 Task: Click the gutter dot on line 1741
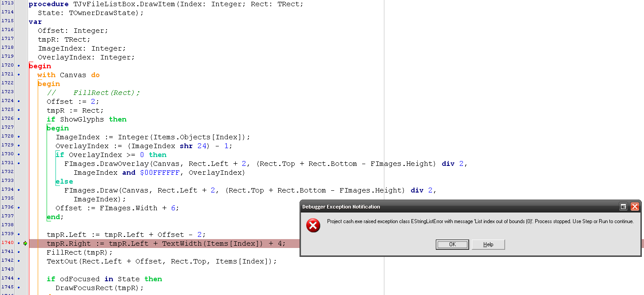point(19,252)
